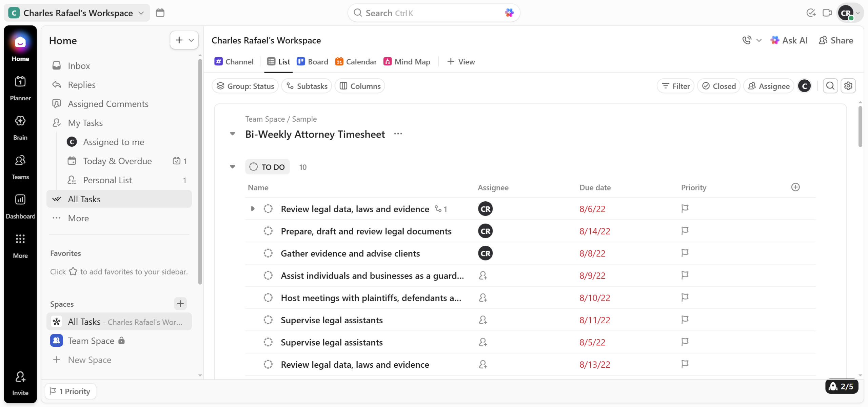Set priority flag for Gather evidence task

(685, 253)
